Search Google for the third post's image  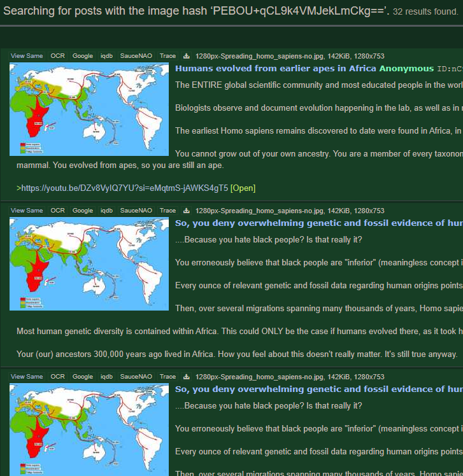tap(83, 377)
